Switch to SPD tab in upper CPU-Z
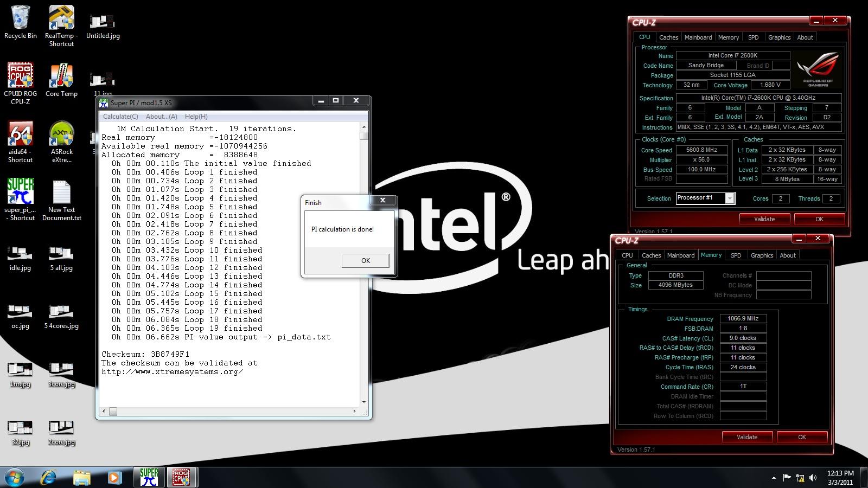Viewport: 868px width, 488px height. [x=753, y=37]
